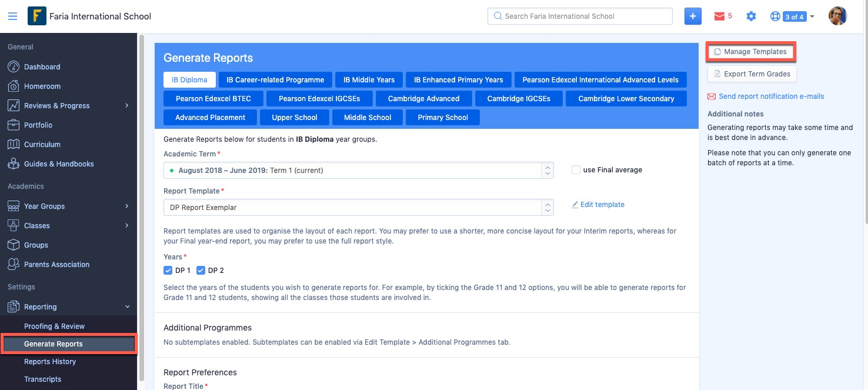
Task: Click the envelope icon for report notifications
Action: 712,96
